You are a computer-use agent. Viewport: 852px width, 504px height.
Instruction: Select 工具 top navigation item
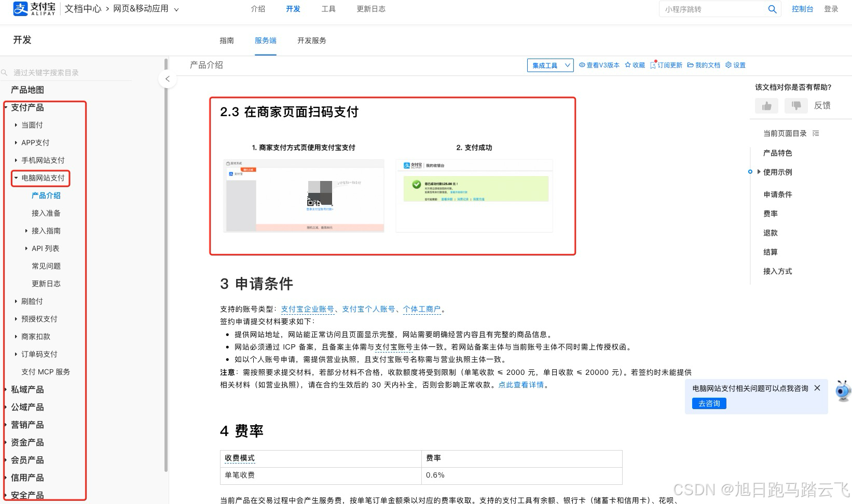pyautogui.click(x=328, y=9)
